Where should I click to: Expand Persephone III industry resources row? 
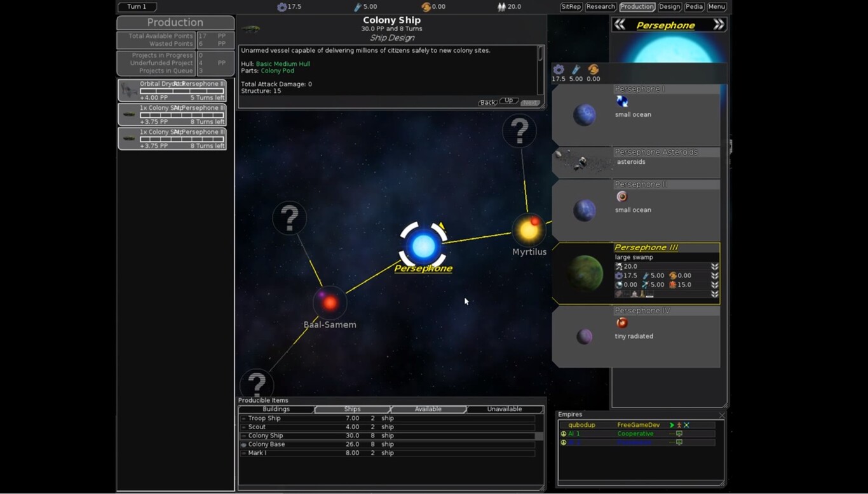(715, 276)
